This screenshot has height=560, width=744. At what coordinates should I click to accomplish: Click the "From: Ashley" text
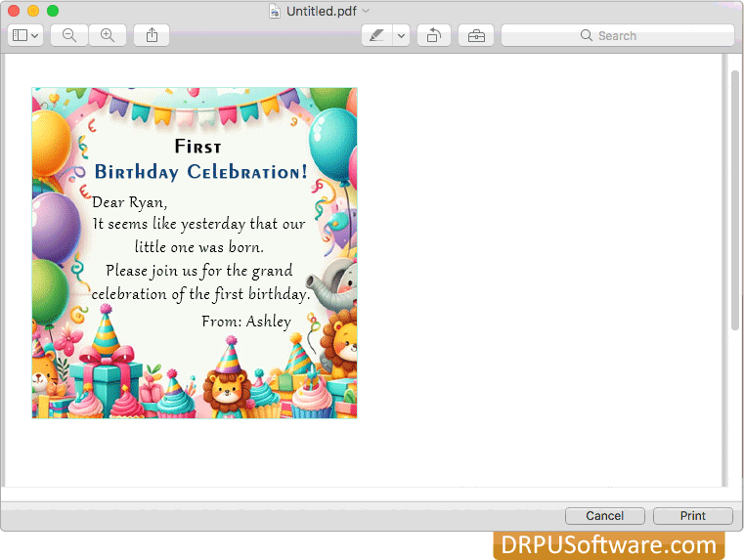tap(246, 322)
